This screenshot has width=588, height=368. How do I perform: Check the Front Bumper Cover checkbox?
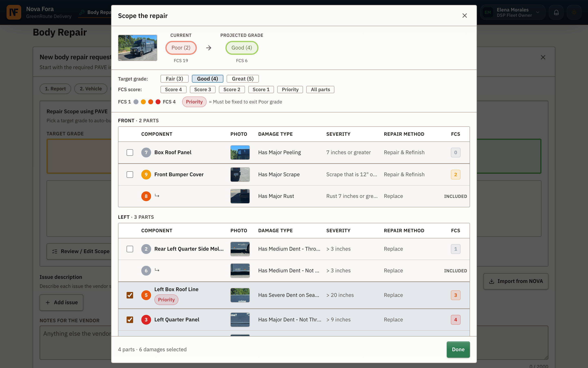130,175
